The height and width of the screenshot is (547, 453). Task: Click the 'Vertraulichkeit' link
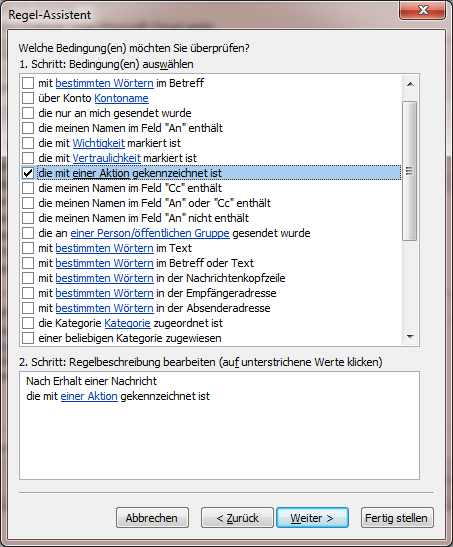pos(107,158)
